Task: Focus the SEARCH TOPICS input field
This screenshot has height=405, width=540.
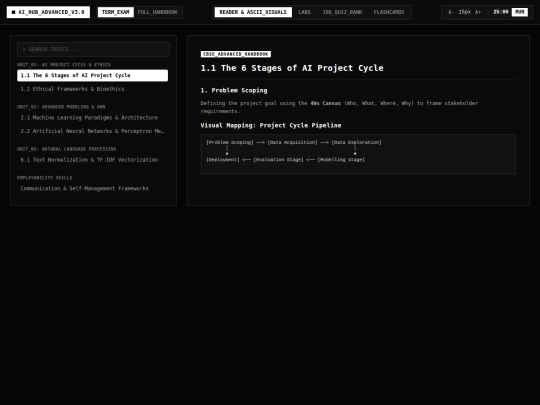Action: (93, 49)
